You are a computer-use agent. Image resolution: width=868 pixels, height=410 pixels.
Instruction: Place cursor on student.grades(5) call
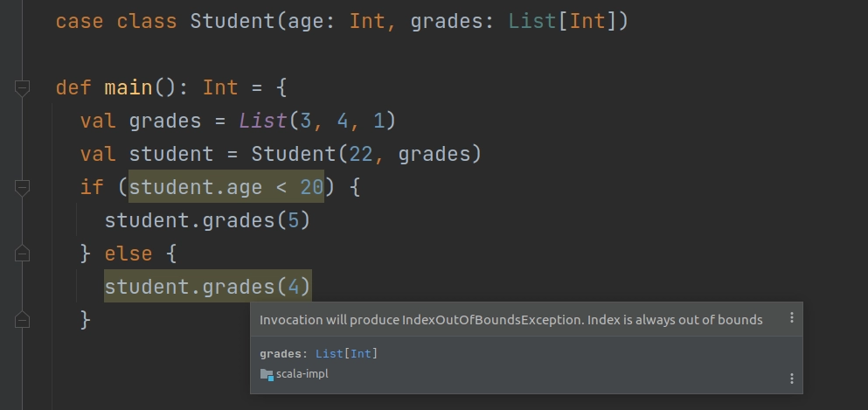point(207,220)
